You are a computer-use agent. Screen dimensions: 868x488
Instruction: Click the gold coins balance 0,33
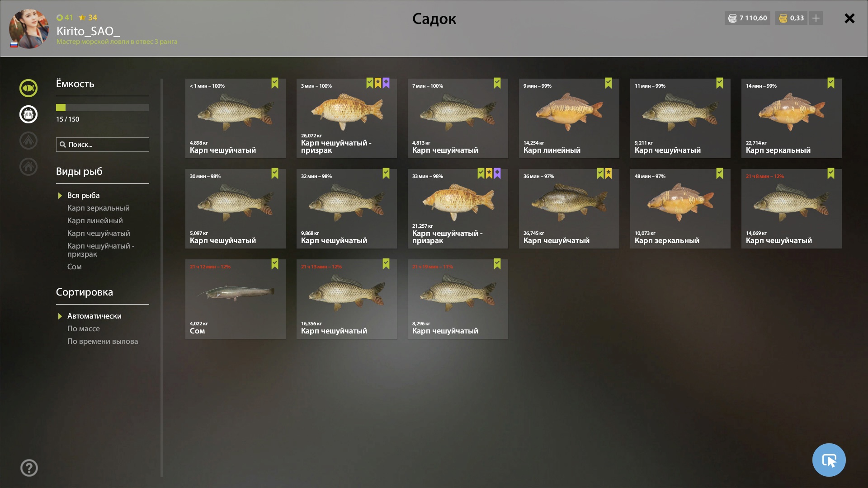tap(791, 18)
